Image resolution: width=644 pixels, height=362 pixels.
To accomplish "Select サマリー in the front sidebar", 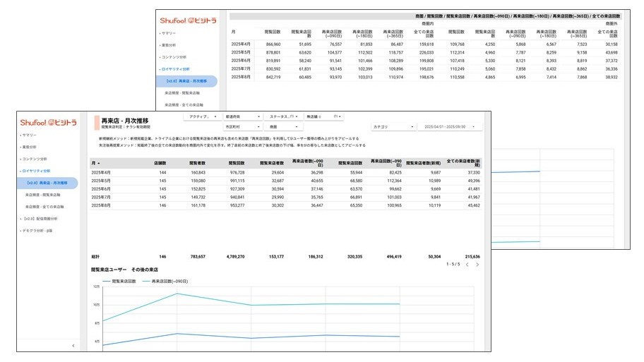I will pyautogui.click(x=30, y=135).
